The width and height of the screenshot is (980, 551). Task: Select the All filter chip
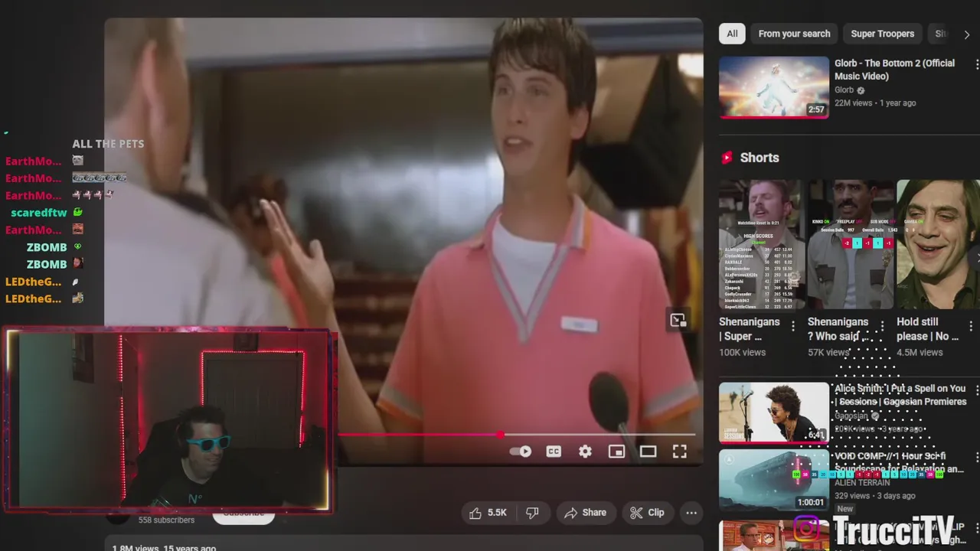(732, 34)
